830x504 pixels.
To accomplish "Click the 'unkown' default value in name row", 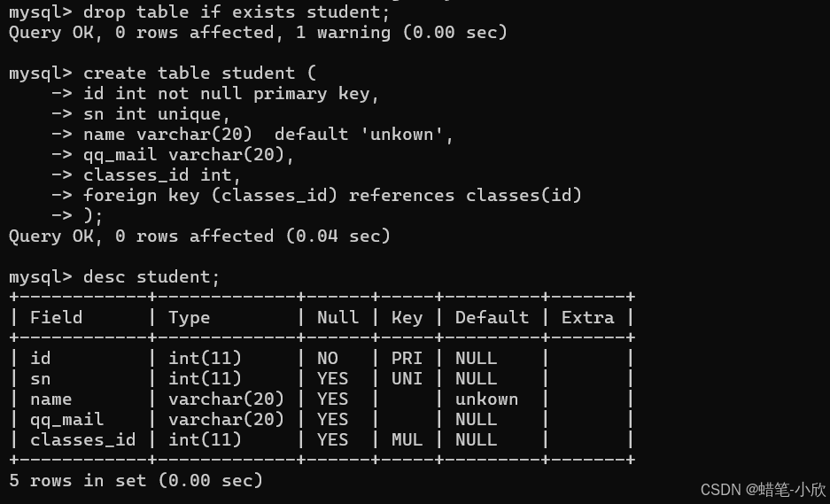I will pyautogui.click(x=486, y=399).
